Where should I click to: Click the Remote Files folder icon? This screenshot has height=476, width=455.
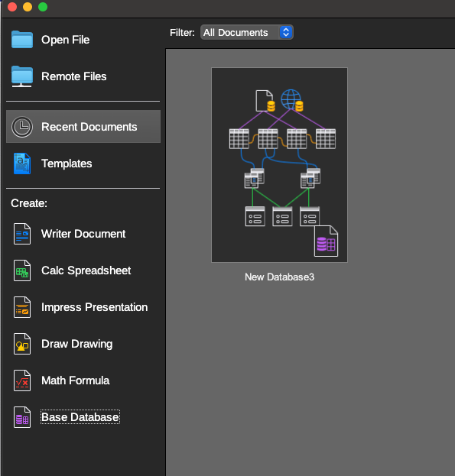pos(22,76)
